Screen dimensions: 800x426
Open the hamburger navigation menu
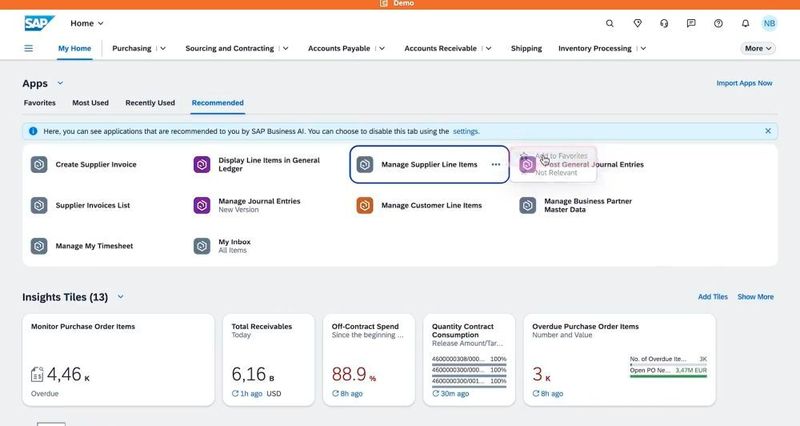pos(29,48)
